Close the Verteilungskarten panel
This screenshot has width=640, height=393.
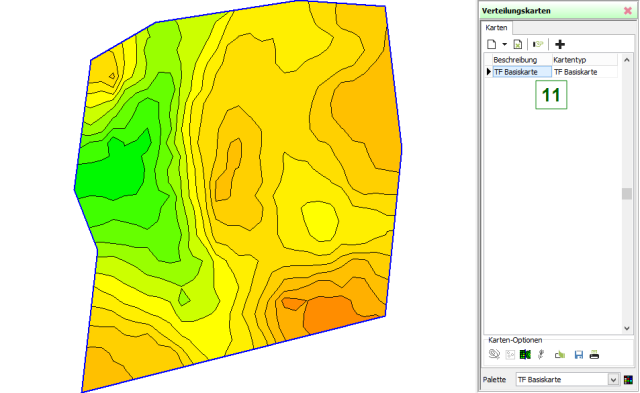[x=628, y=11]
